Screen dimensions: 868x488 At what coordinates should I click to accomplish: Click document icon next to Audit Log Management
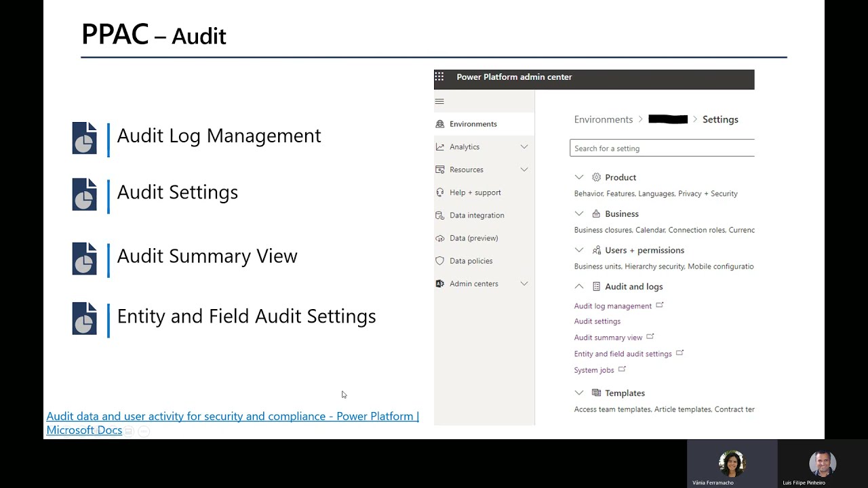pos(85,138)
